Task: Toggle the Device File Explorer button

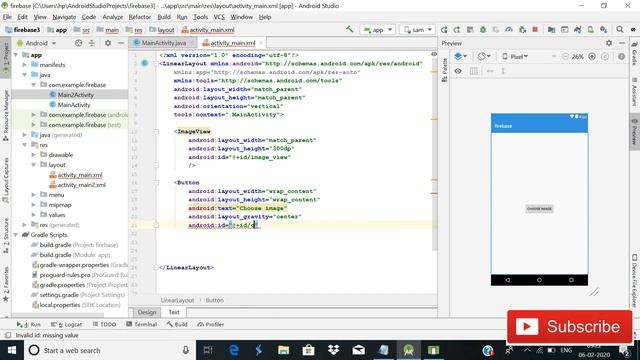Action: tap(634, 280)
